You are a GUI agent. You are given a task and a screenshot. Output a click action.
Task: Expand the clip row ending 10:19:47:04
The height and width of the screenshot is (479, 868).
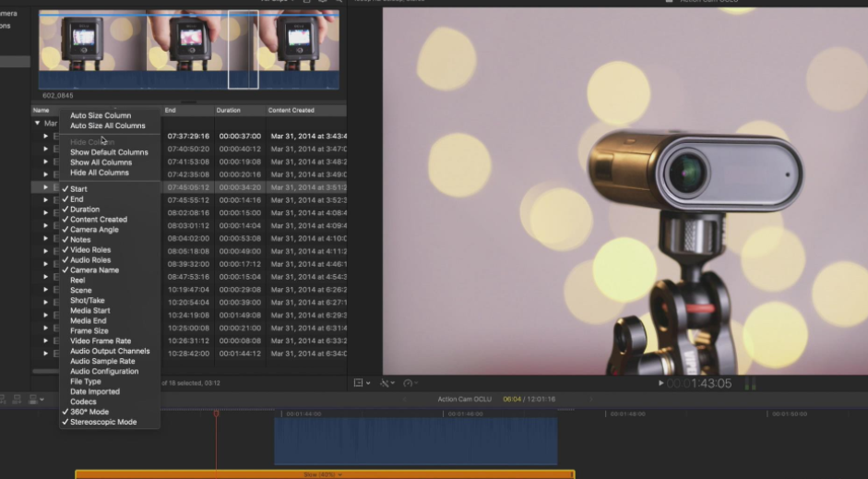coord(46,290)
